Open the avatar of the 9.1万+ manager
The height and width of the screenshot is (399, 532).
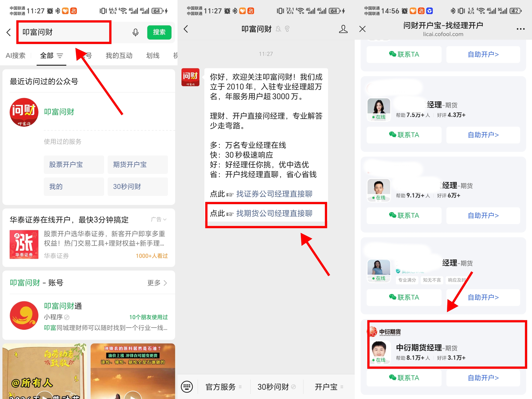379,190
